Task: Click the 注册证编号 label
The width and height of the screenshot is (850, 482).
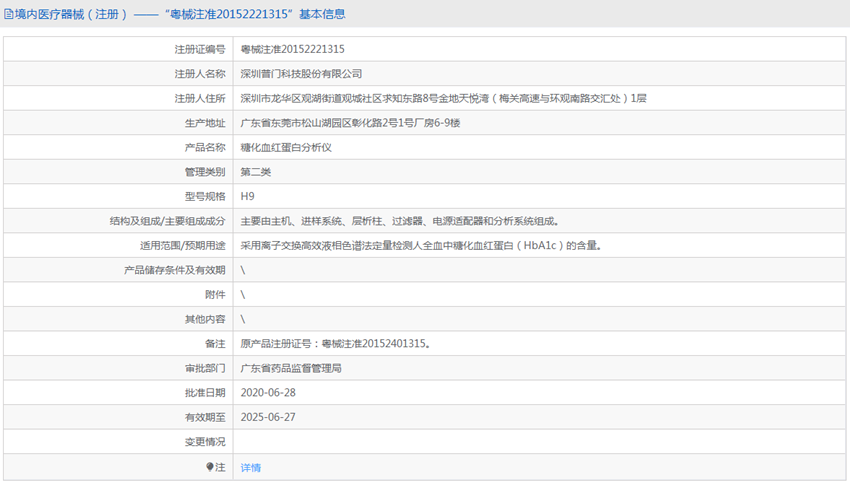Action: click(x=199, y=49)
